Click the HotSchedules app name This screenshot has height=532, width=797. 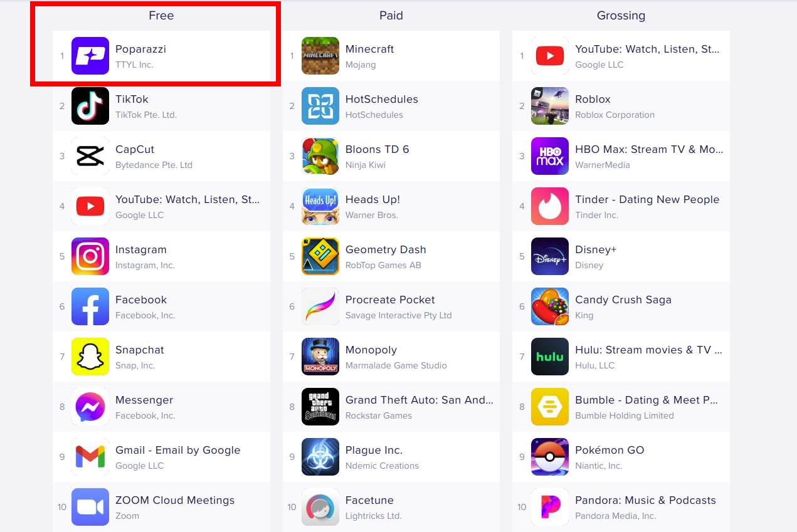382,99
